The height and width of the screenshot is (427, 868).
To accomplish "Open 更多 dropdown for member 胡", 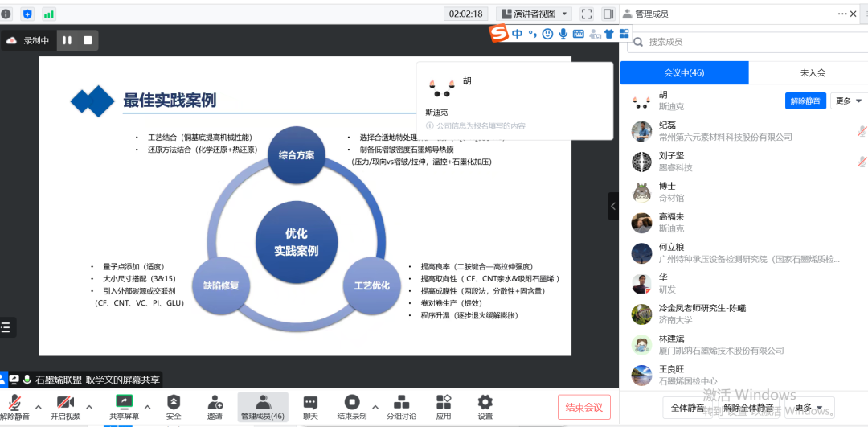I will (849, 101).
